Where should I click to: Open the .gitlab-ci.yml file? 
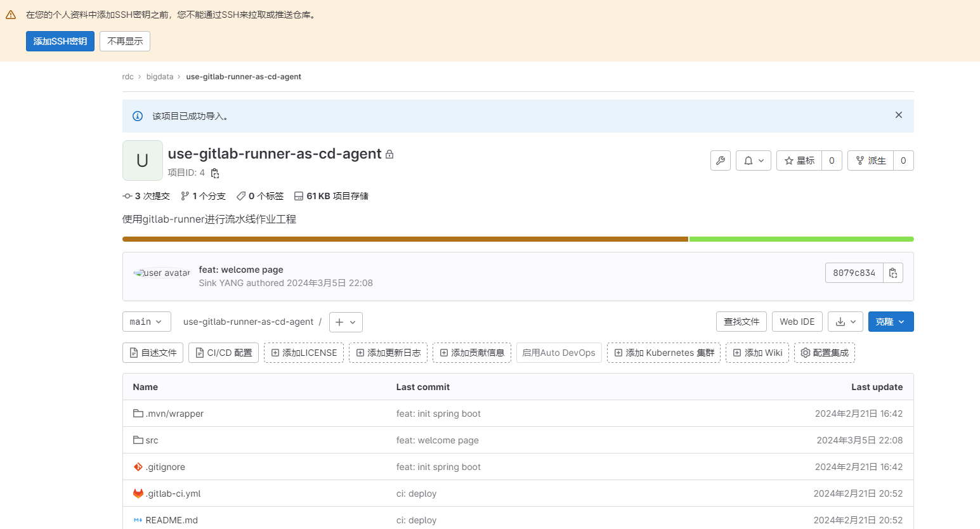[173, 493]
